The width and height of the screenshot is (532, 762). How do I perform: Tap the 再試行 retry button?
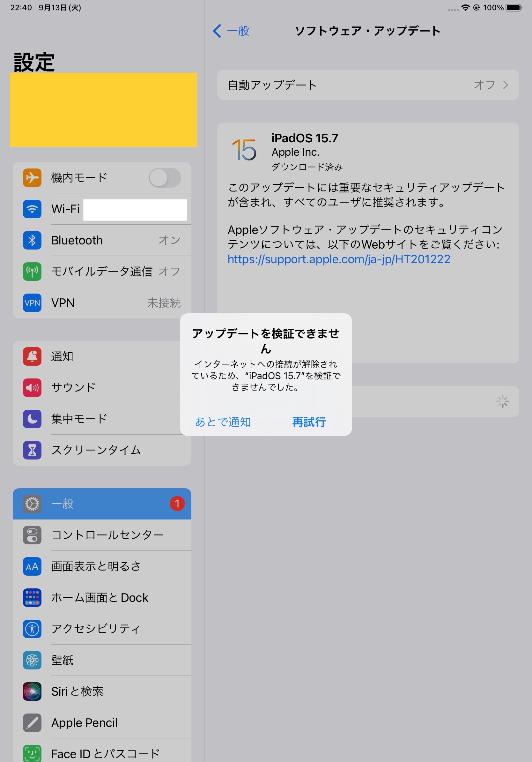coord(309,422)
